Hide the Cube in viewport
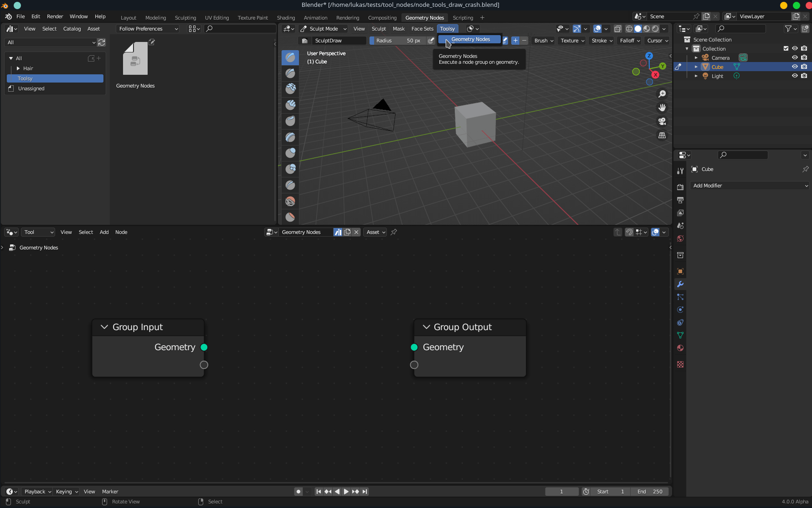Image resolution: width=812 pixels, height=508 pixels. 795,67
